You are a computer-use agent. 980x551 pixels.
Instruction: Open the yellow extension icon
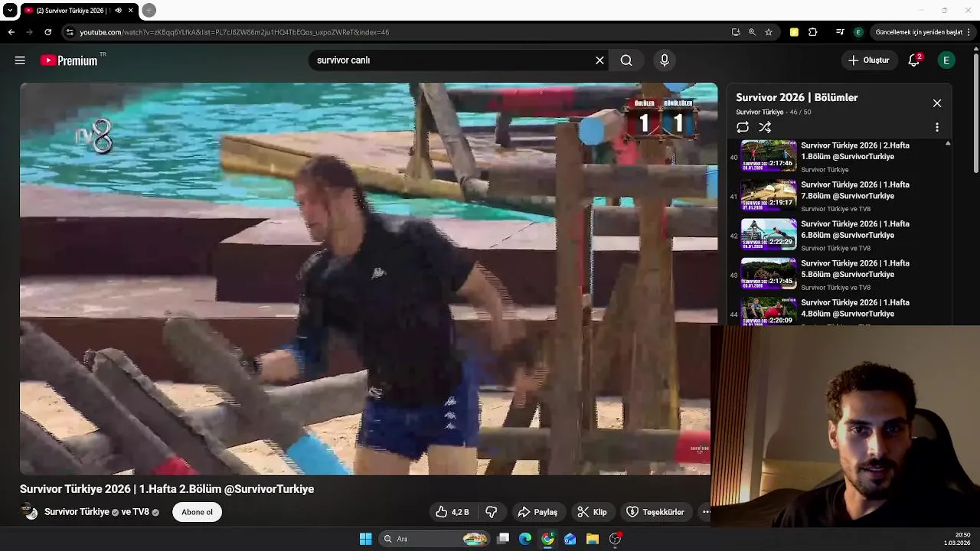pos(794,32)
